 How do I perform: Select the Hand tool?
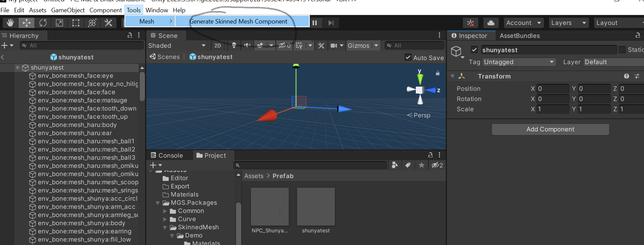point(10,23)
